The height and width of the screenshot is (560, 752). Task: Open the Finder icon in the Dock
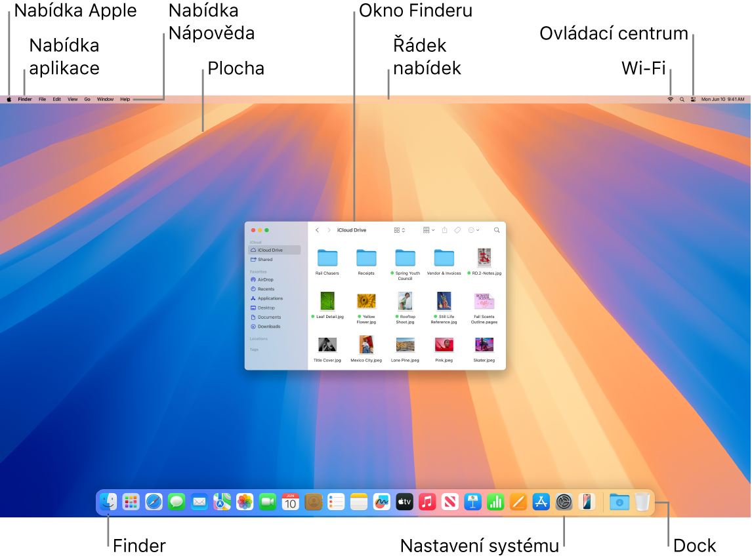108,502
